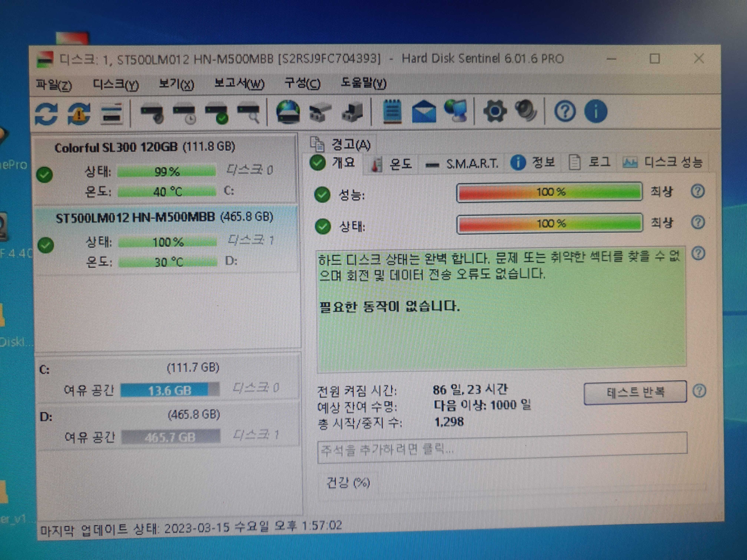Viewport: 747px width, 560px height.
Task: Click the envelope e-mail toolbar icon
Action: (x=424, y=111)
